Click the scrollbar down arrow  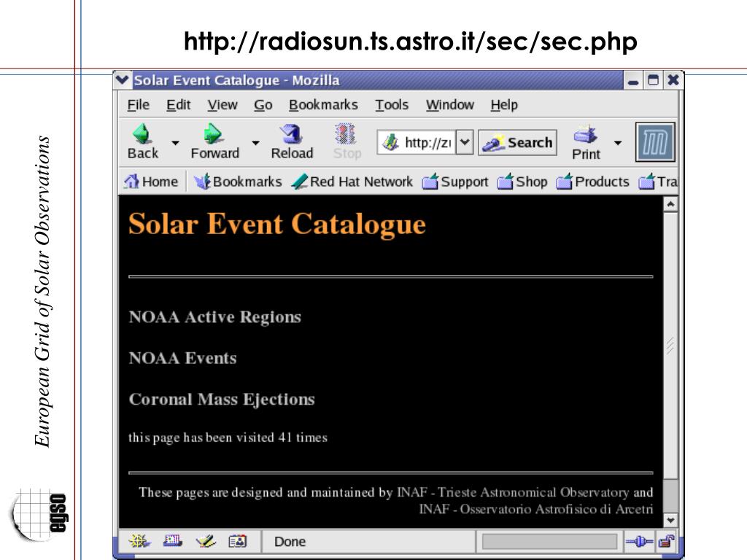click(670, 520)
